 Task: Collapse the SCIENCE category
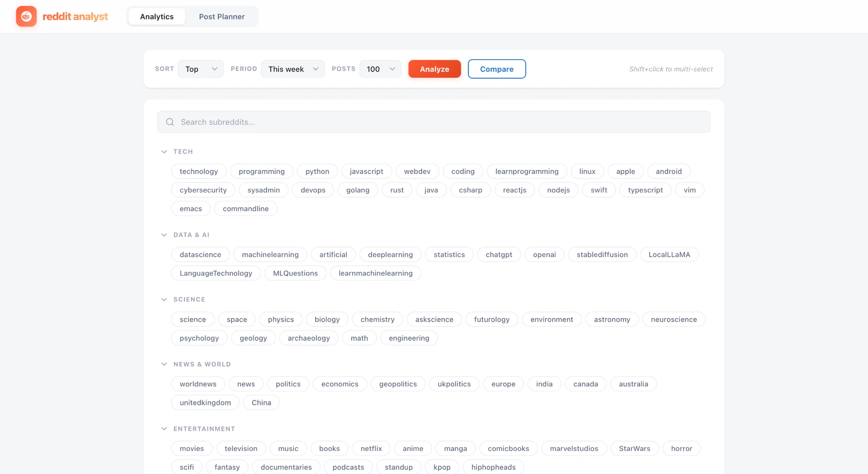click(x=164, y=300)
